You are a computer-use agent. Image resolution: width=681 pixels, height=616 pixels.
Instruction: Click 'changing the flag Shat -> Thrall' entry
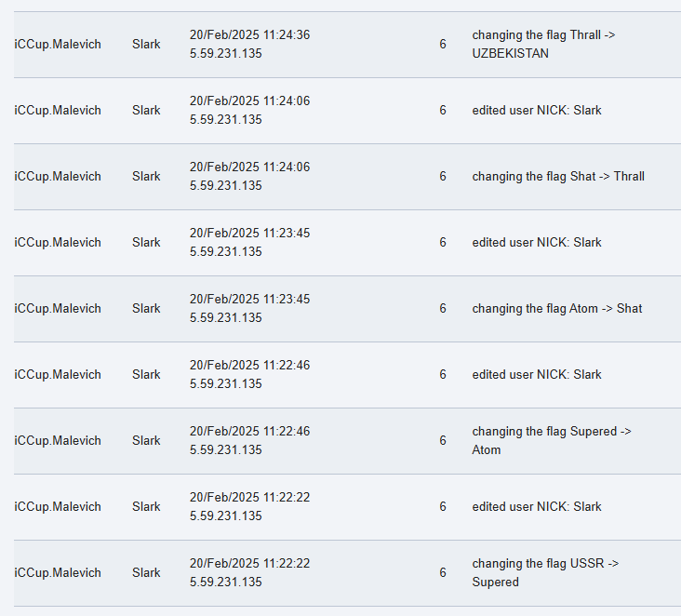(x=558, y=177)
